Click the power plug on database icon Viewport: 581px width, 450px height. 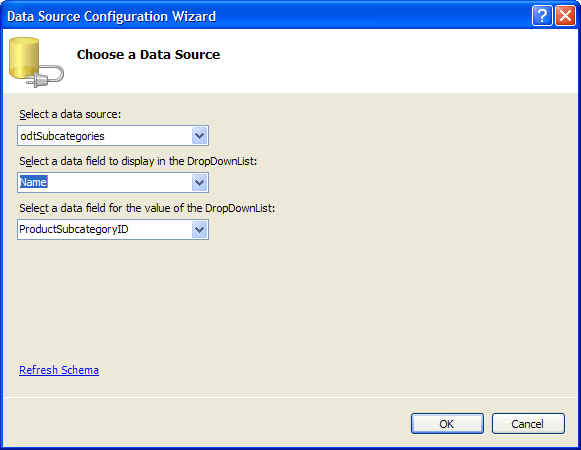(45, 76)
